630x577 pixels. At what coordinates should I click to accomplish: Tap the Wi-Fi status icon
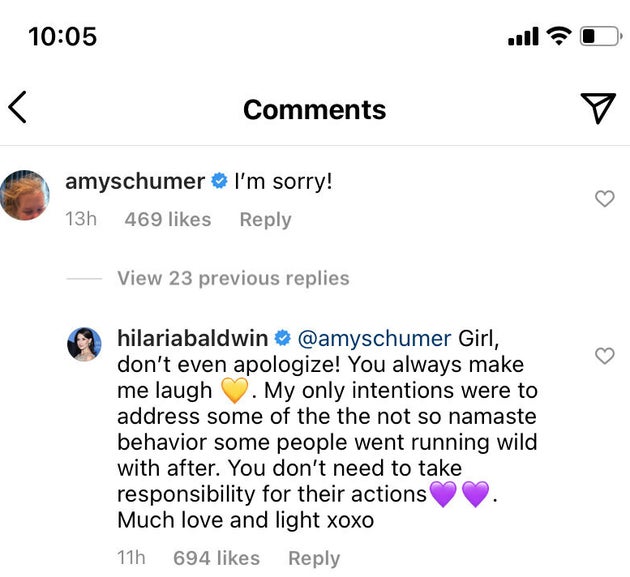(558, 36)
